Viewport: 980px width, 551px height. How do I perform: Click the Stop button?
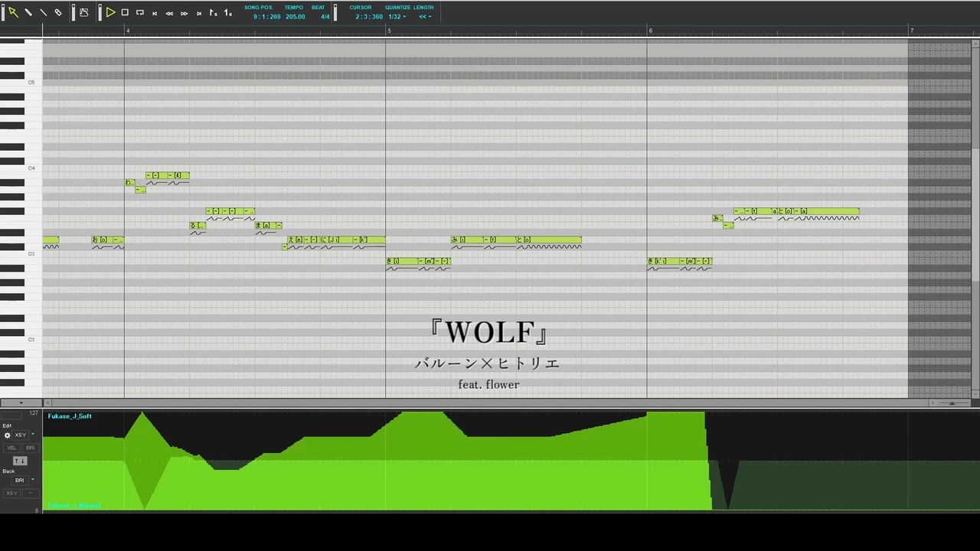coord(125,12)
